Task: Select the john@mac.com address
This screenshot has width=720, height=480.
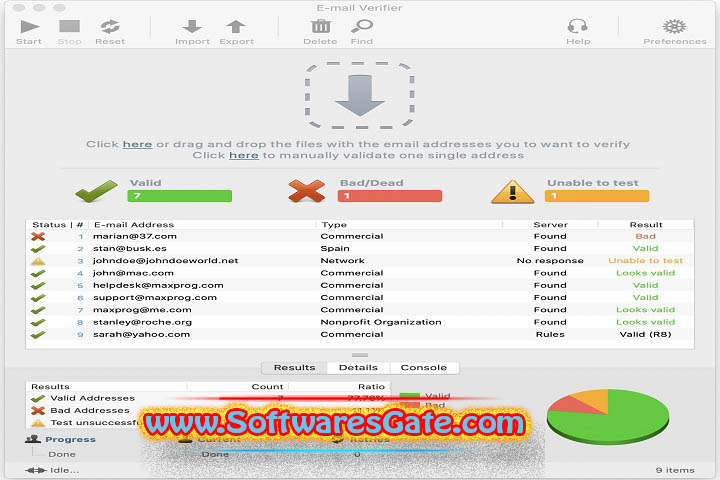Action: coord(133,273)
